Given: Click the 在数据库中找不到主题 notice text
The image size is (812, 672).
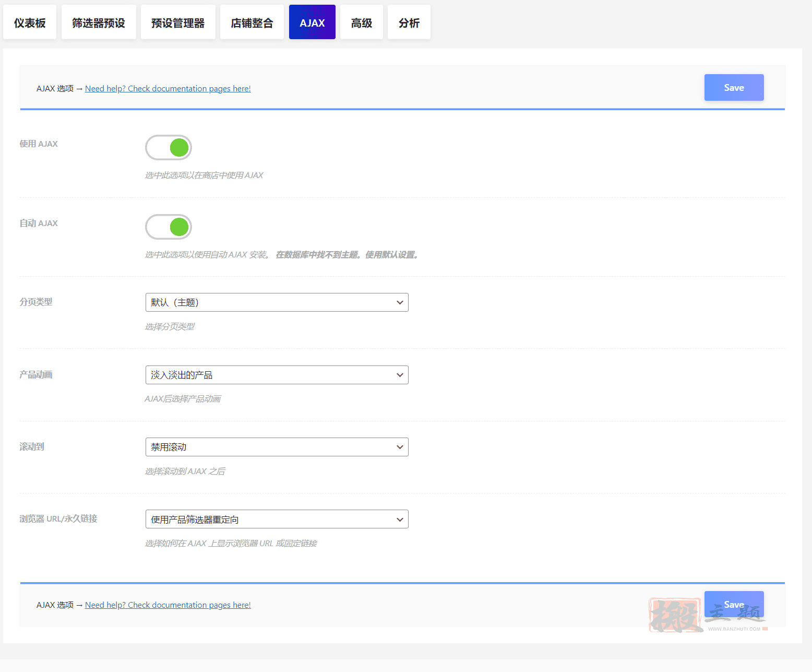Looking at the screenshot, I should 347,255.
